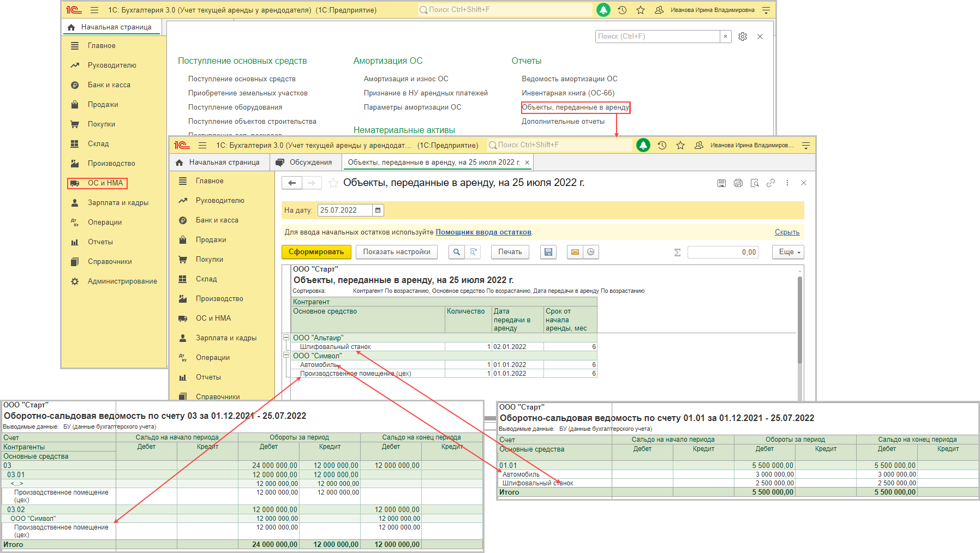Click save report icon in report header
The image size is (980, 553).
click(721, 183)
